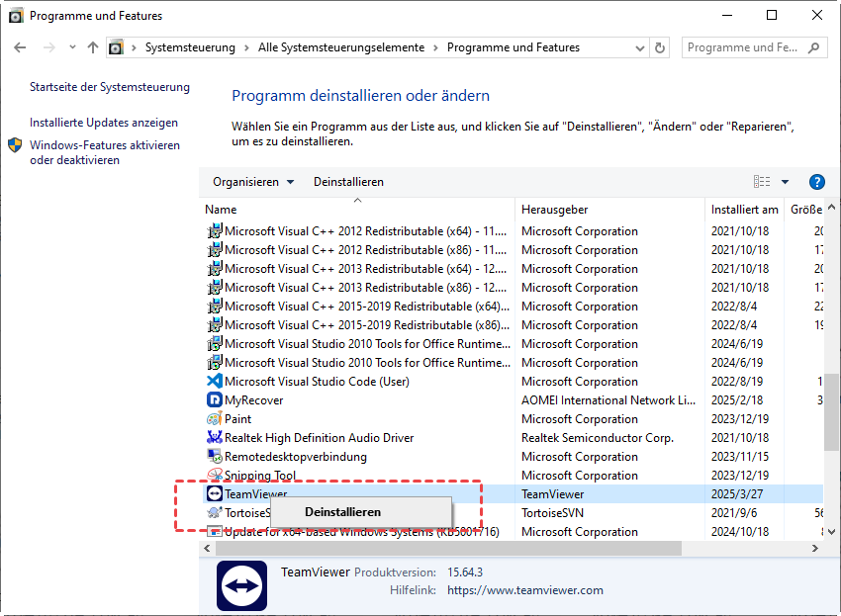Screen dimensions: 841x616
Task: Select the MyRecover program icon
Action: (x=215, y=399)
